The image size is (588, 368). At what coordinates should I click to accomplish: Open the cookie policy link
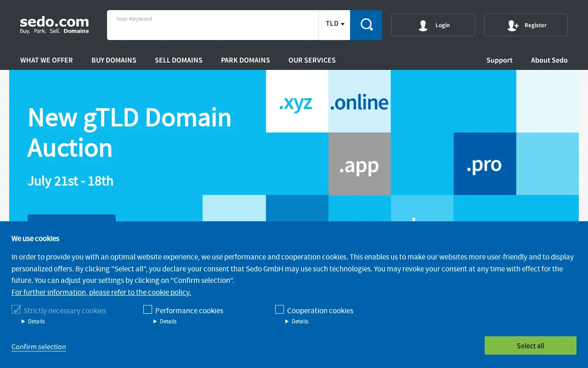pyautogui.click(x=101, y=292)
